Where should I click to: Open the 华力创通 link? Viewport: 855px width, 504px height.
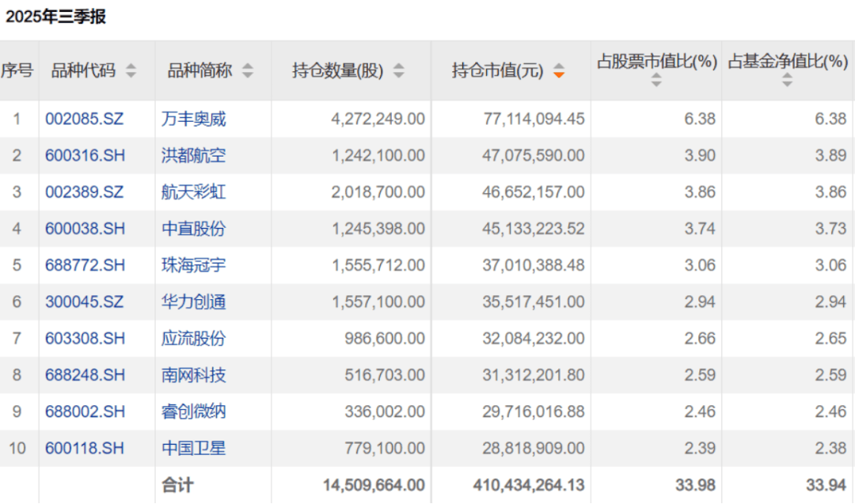[194, 301]
